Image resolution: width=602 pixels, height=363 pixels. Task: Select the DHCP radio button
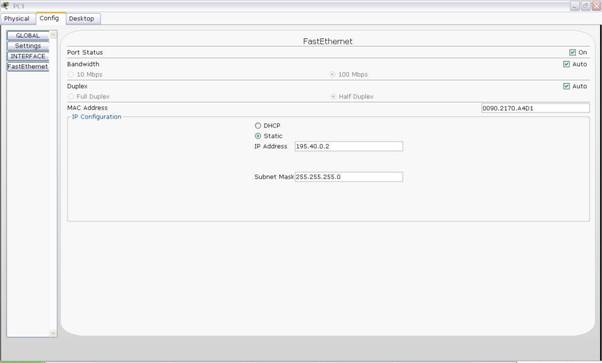pyautogui.click(x=258, y=126)
